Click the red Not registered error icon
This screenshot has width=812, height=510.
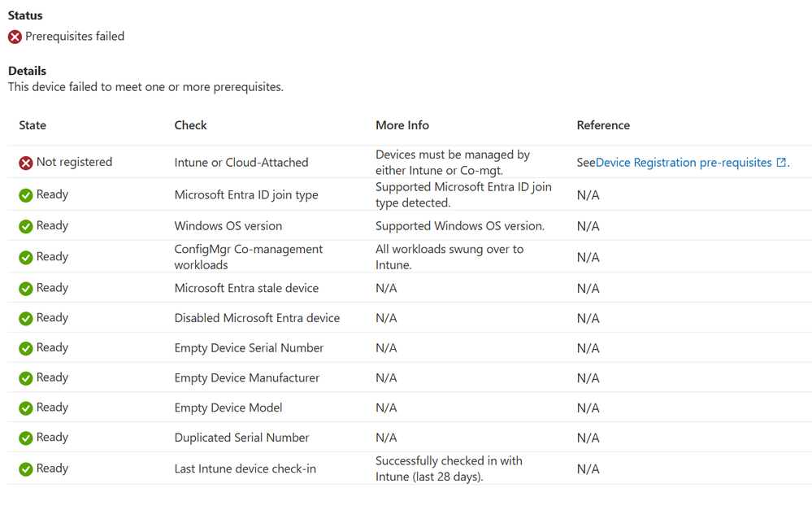tap(26, 163)
